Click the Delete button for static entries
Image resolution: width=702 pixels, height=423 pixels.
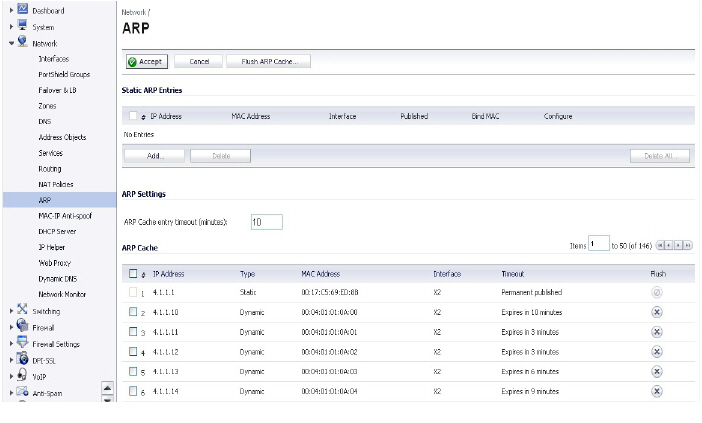(220, 156)
